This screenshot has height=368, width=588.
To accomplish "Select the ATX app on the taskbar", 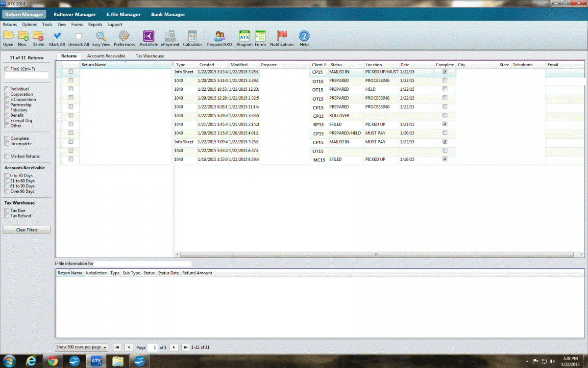I will pos(96,361).
